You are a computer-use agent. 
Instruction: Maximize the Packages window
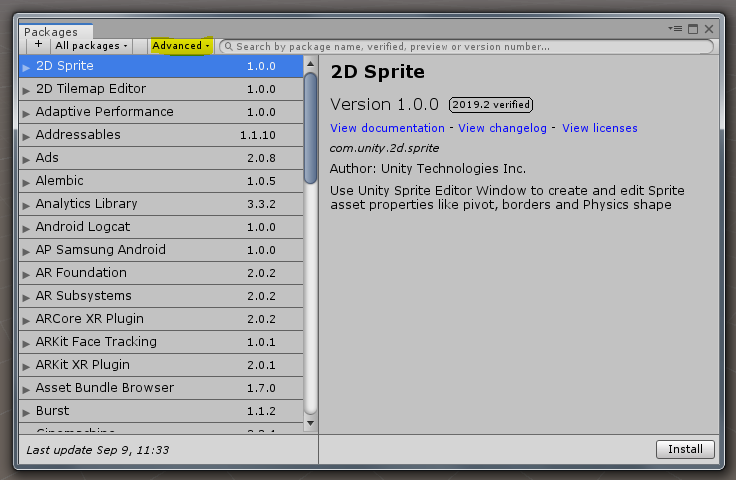pos(693,29)
